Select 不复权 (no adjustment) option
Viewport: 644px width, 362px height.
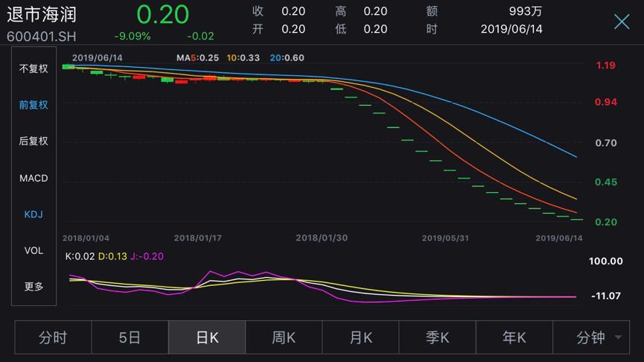point(34,69)
